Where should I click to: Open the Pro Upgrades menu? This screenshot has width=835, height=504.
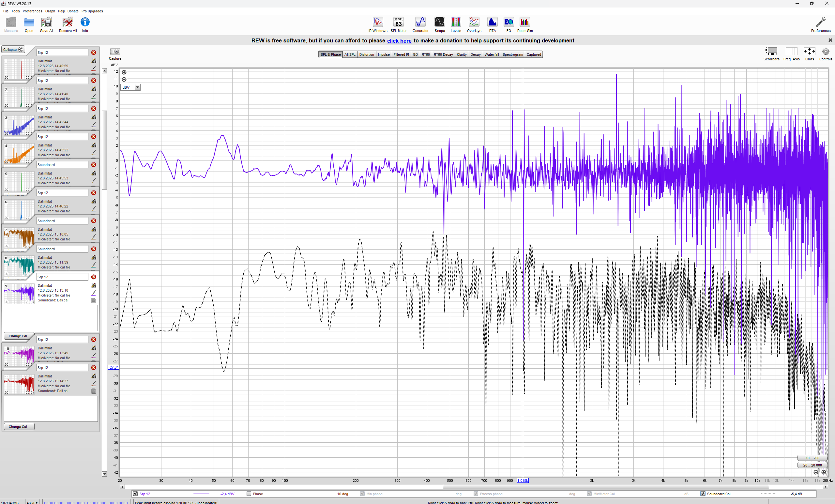92,11
